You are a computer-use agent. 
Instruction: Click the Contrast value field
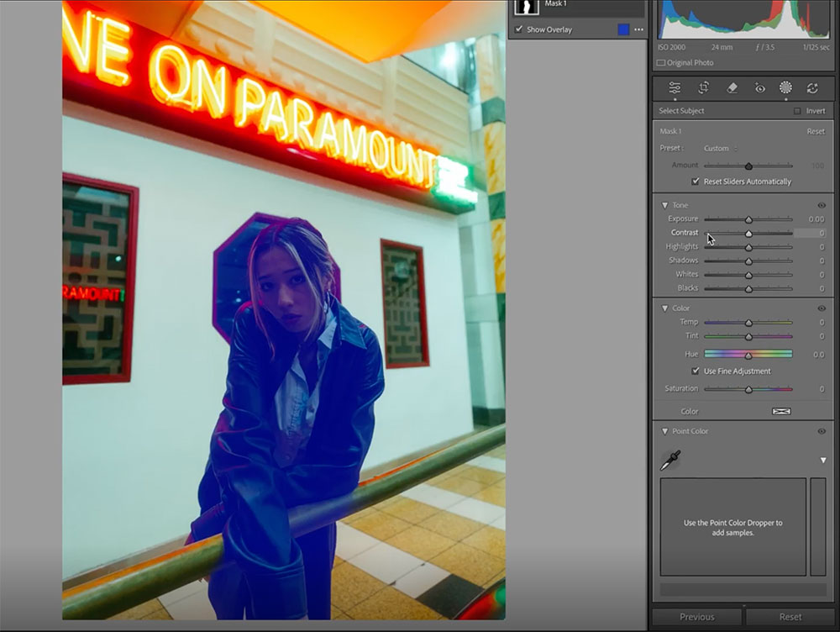point(810,233)
